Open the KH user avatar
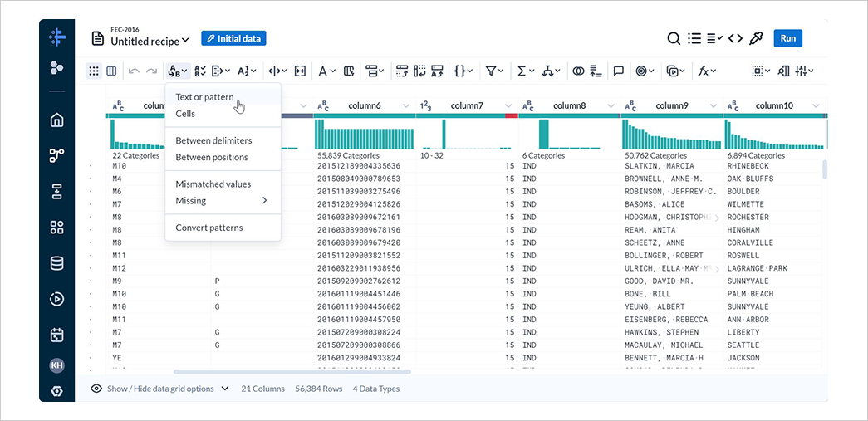This screenshot has width=868, height=421. point(56,365)
